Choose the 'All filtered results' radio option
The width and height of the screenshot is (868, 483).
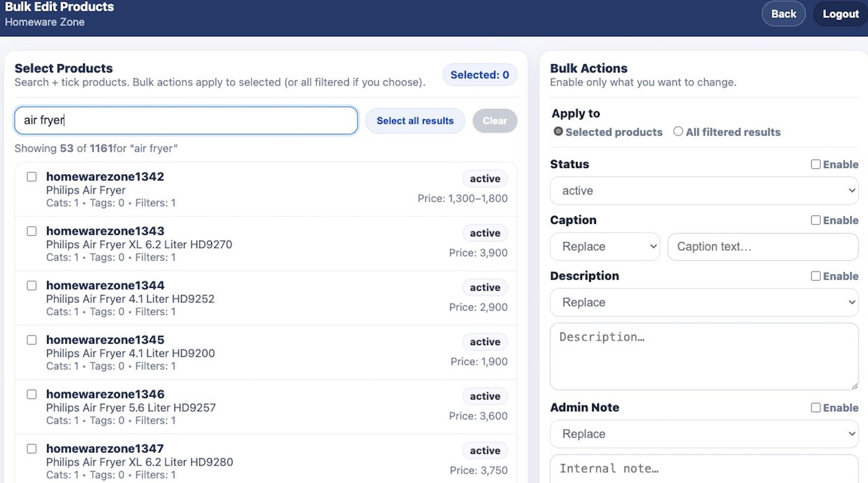point(678,132)
